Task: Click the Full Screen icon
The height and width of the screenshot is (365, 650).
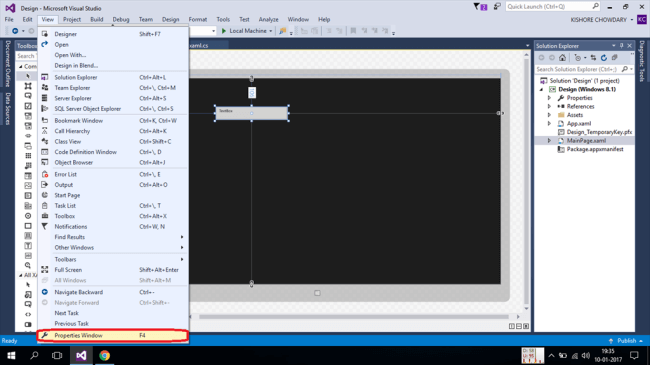Action: pos(45,270)
